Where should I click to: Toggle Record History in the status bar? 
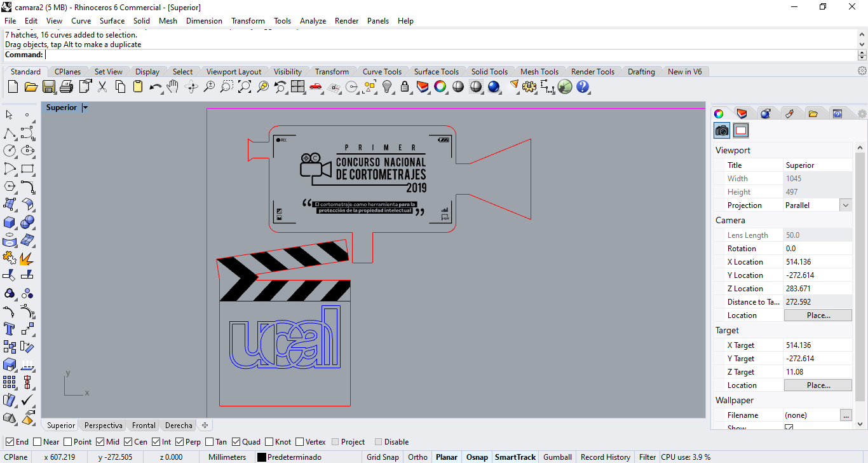606,457
